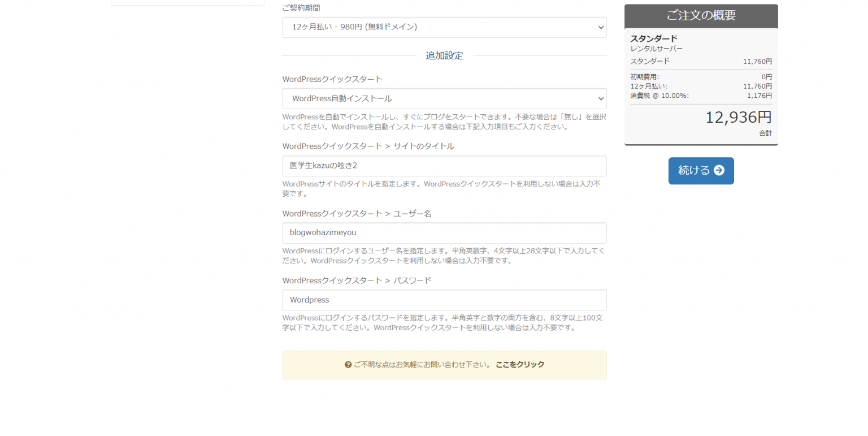868x436 pixels.
Task: Focus the サイトのタイトル input field
Action: [x=444, y=166]
